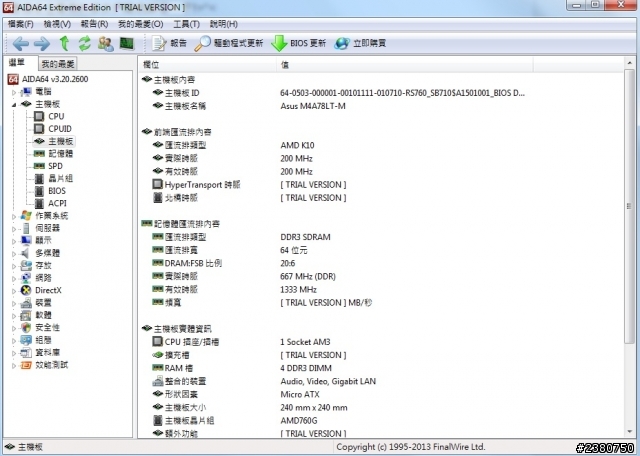This screenshot has height=456, width=640.
Task: Click the green up-level arrow
Action: click(x=64, y=43)
